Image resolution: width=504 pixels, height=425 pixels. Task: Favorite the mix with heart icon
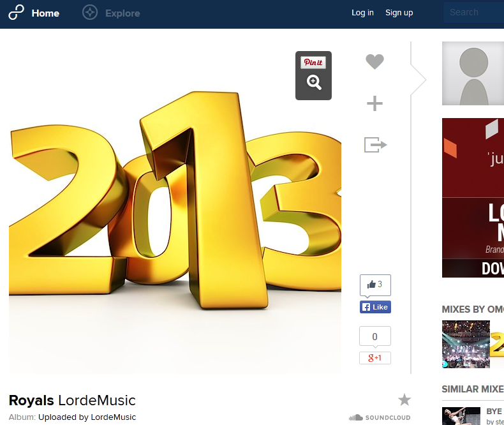coord(374,62)
